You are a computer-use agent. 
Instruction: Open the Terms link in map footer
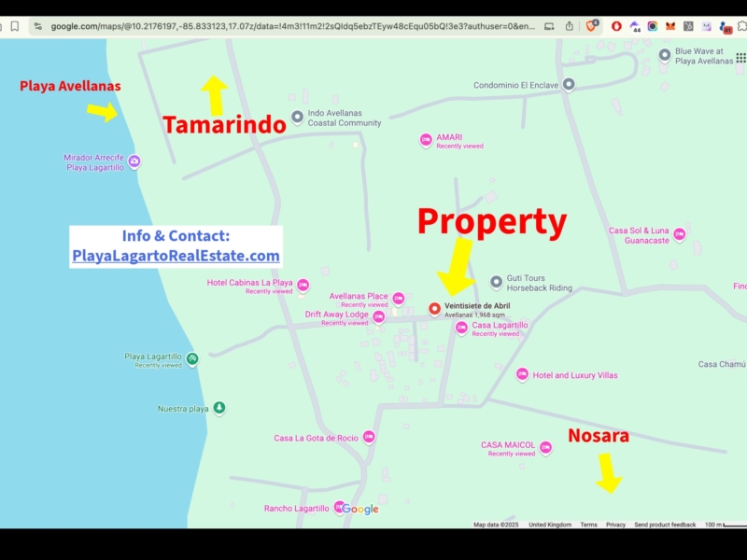pyautogui.click(x=588, y=525)
